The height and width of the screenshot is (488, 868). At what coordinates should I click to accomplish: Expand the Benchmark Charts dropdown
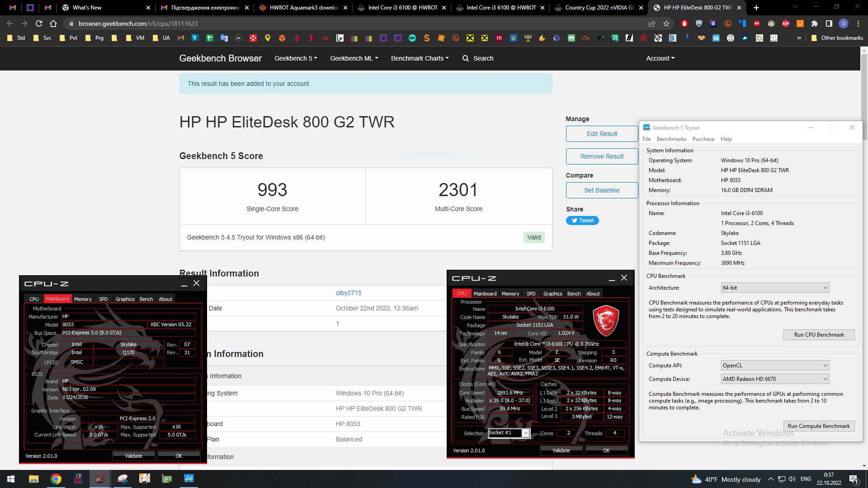(x=420, y=58)
